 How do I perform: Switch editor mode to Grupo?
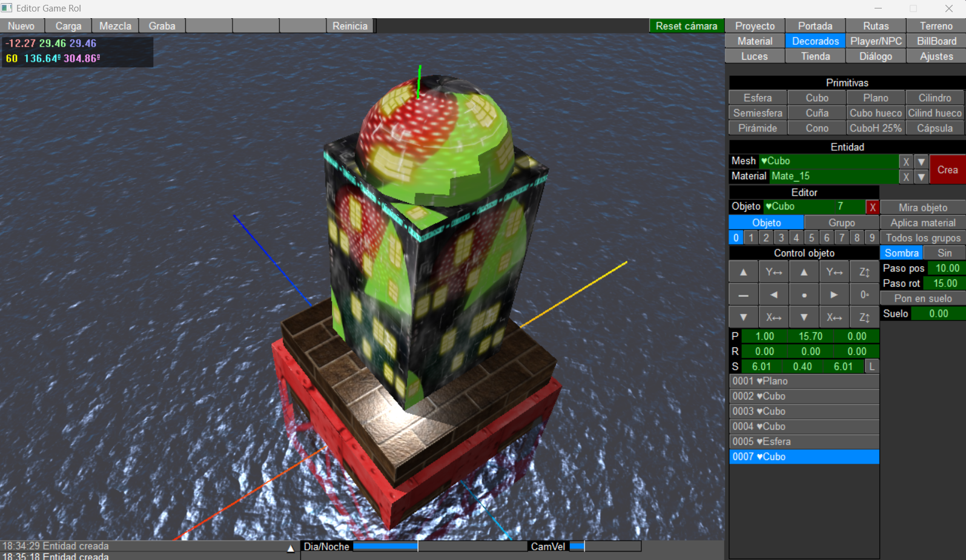[x=841, y=223]
